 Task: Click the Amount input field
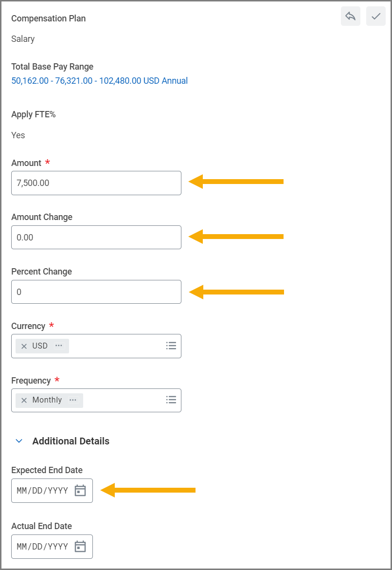click(x=96, y=183)
